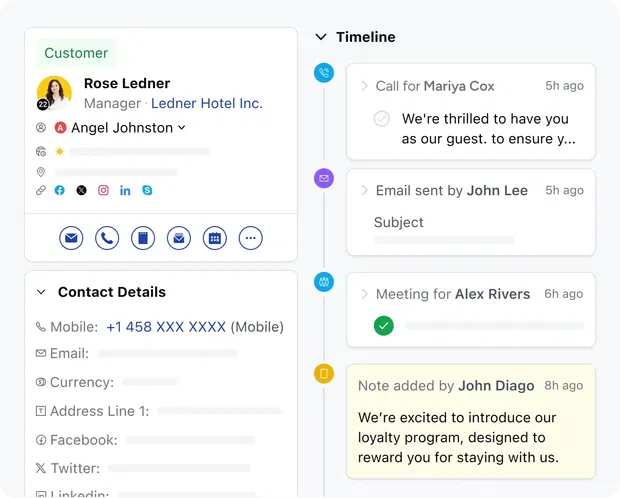Open the Ledner Hotel Inc. company link
This screenshot has height=498, width=620.
click(207, 103)
